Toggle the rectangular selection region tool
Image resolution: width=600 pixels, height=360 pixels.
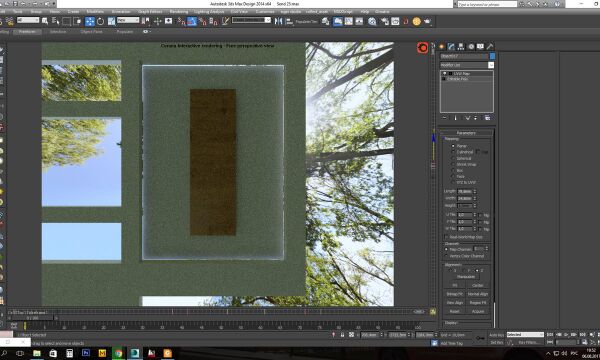click(66, 21)
